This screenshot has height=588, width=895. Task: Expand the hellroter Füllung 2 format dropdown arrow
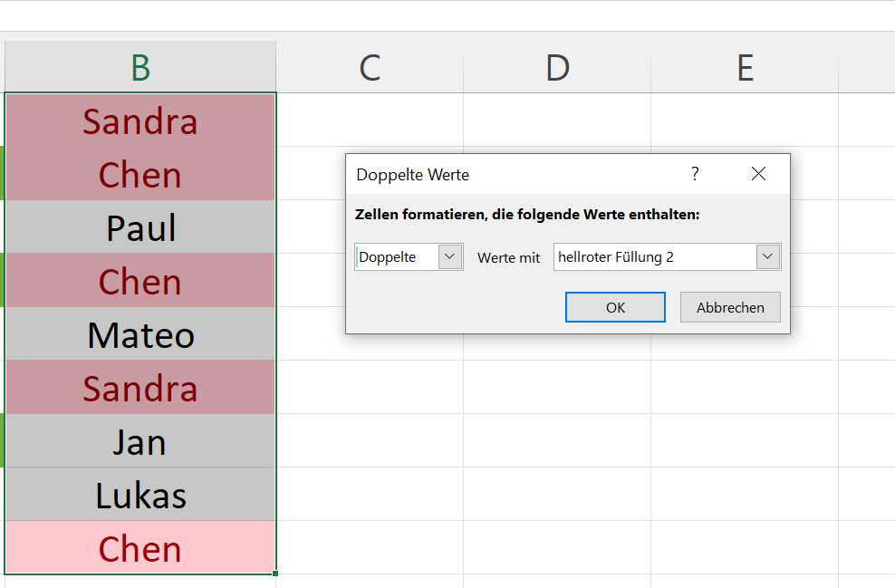pyautogui.click(x=767, y=257)
